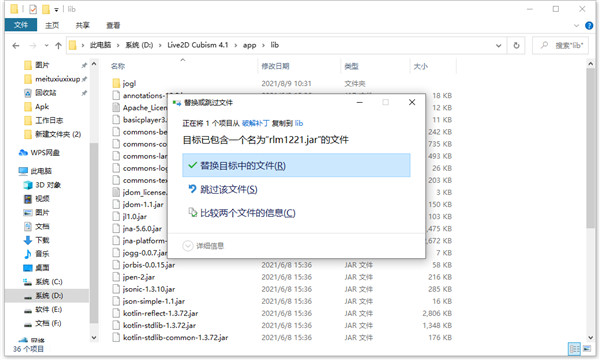Switch to large icons view in status bar

tap(587, 349)
